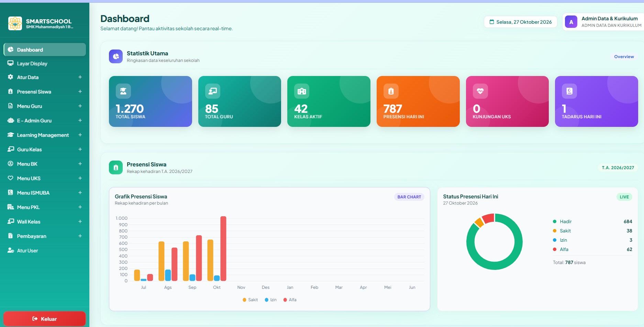
Task: Toggle the Izin series in chart legend
Action: point(271,300)
